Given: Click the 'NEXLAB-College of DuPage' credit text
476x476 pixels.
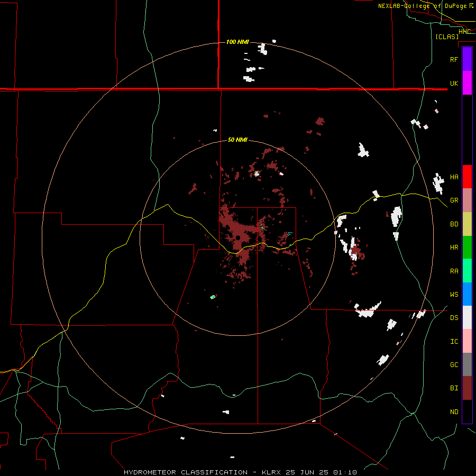Looking at the screenshot, I should pyautogui.click(x=422, y=6).
